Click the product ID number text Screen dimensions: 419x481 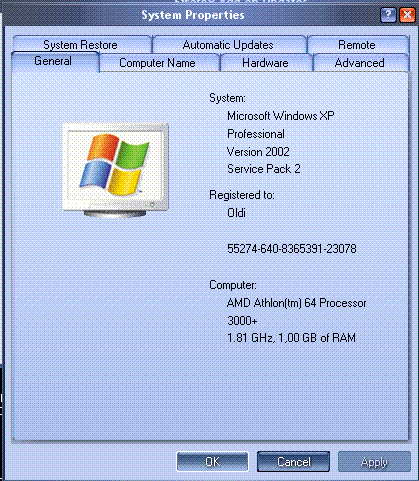[x=292, y=249]
